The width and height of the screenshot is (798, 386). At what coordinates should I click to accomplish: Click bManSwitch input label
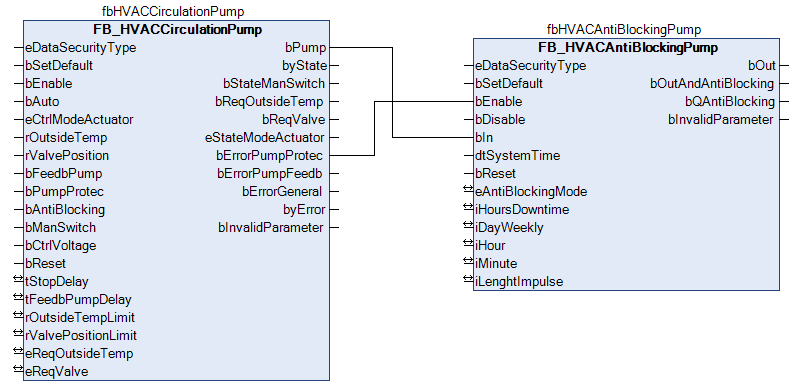61,228
